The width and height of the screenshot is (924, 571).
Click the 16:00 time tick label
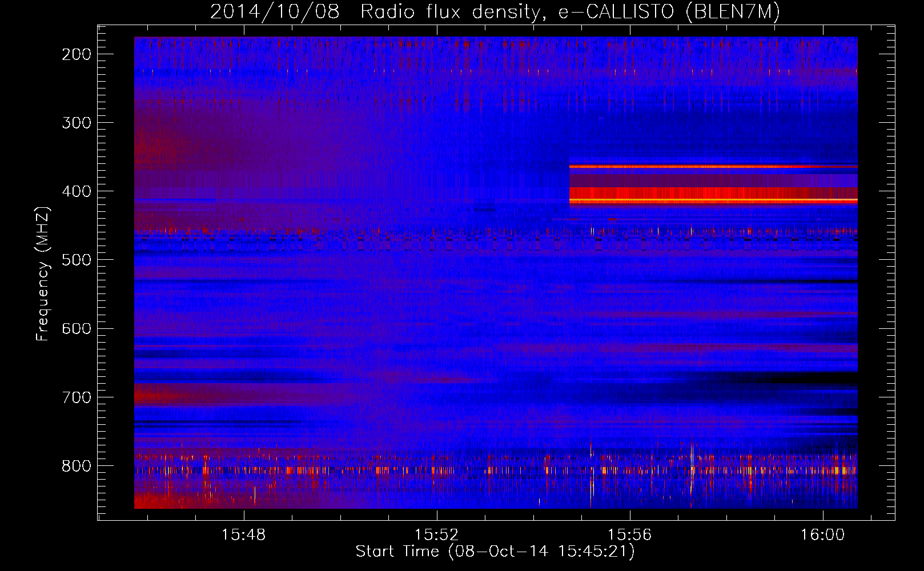pos(822,535)
